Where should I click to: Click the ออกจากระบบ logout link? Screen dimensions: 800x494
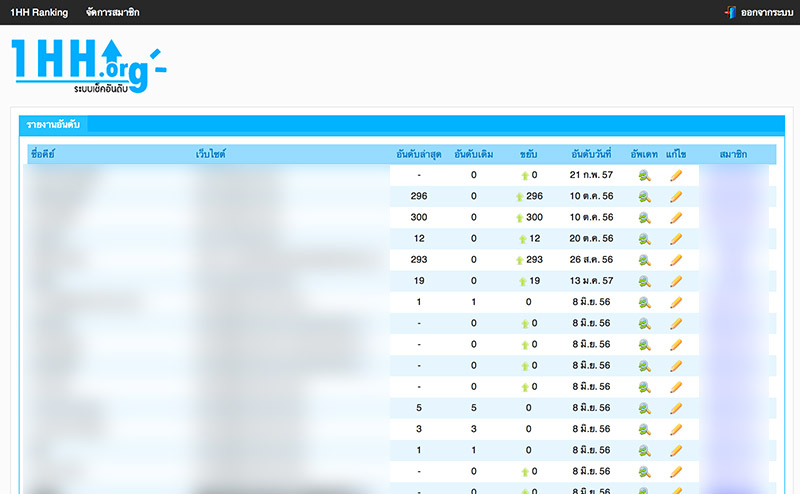click(766, 12)
